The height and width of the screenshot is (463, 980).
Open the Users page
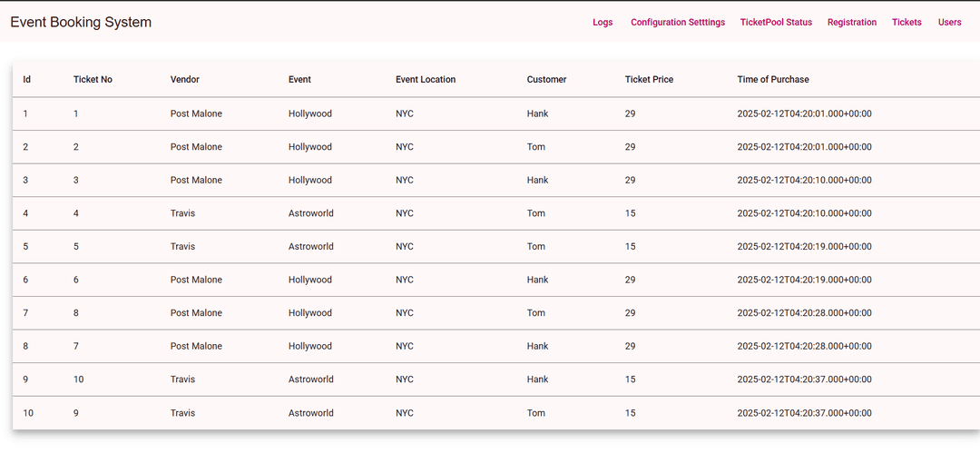pyautogui.click(x=949, y=22)
